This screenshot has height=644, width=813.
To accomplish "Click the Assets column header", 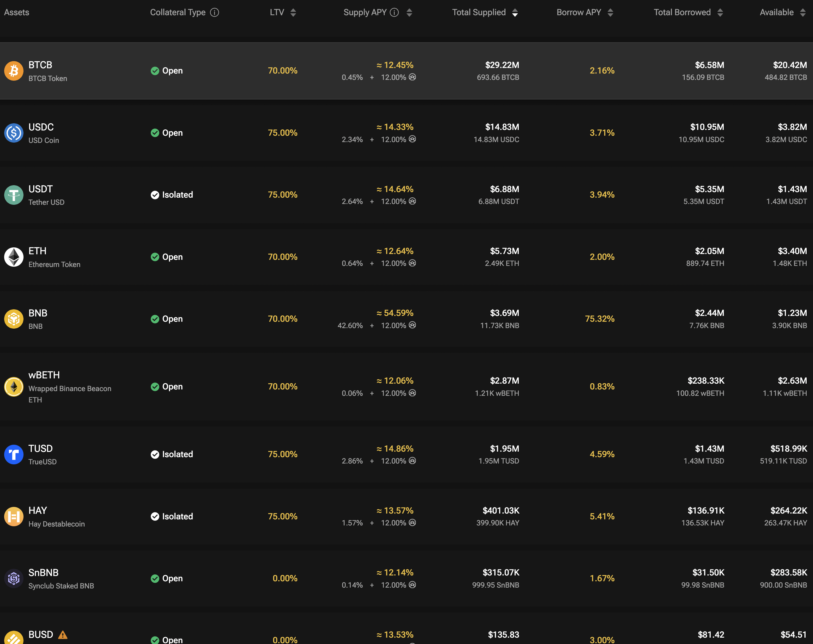I will tap(17, 12).
